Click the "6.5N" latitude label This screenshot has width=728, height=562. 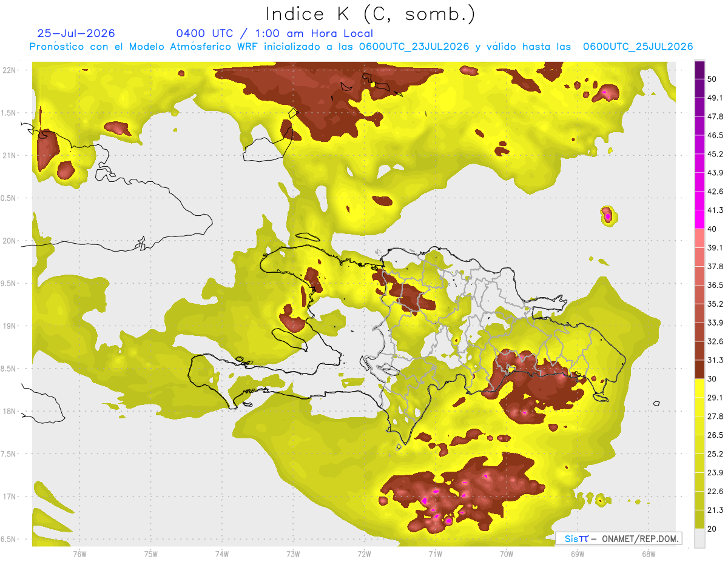coord(9,539)
